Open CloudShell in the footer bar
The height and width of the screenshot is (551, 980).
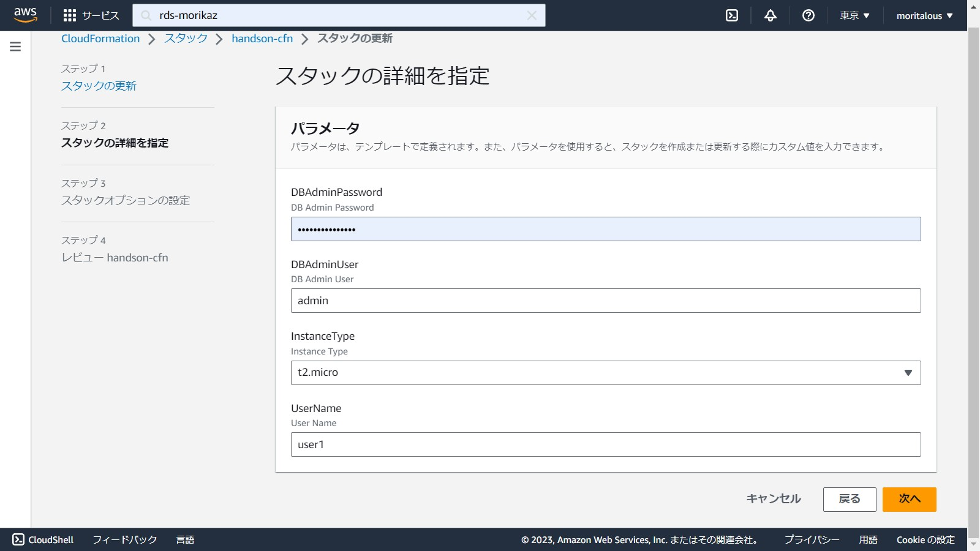pyautogui.click(x=43, y=539)
